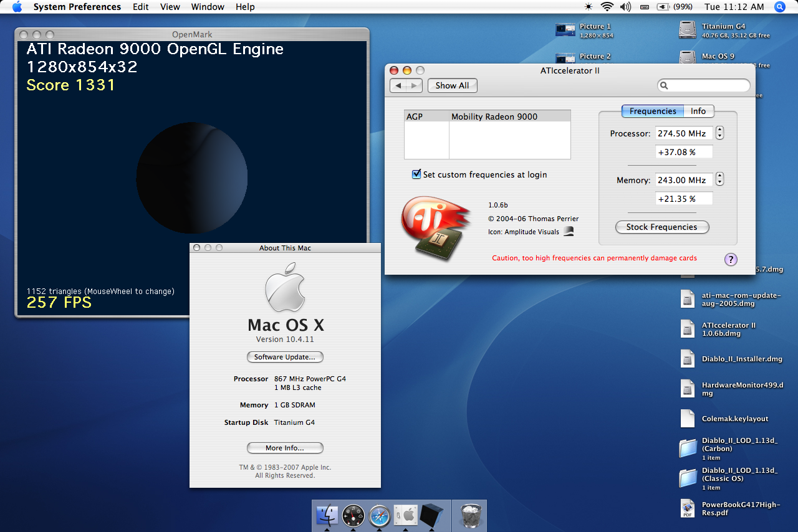Click the +21.35 % memory percentage field
This screenshot has width=798, height=532.
click(x=684, y=199)
